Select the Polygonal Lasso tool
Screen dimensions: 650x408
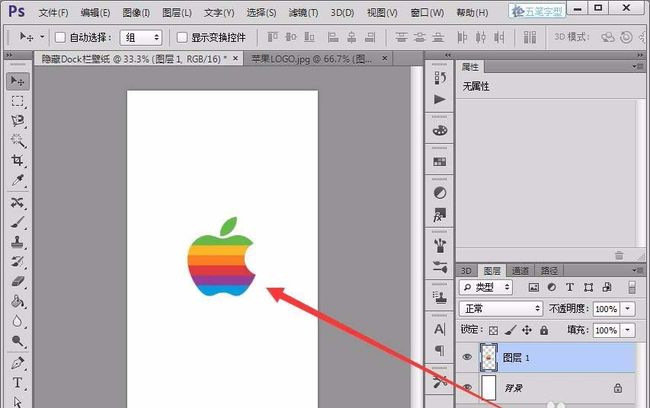[x=17, y=121]
